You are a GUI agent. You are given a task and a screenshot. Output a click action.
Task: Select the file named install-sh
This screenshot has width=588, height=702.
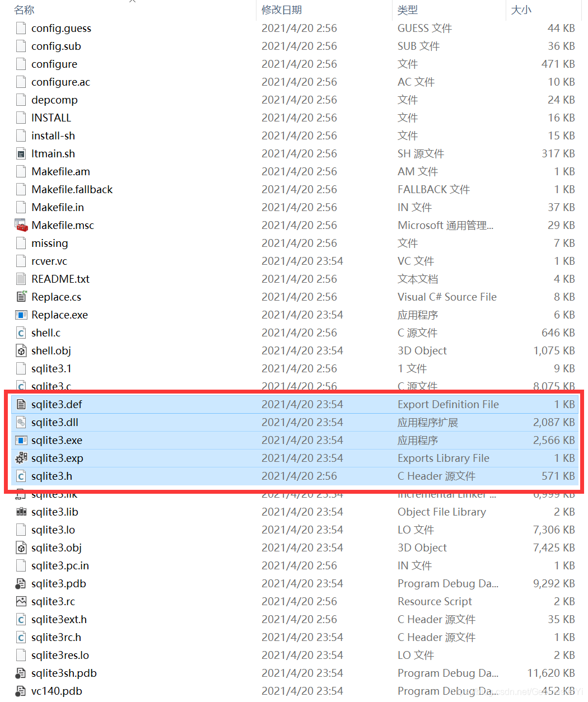coord(53,135)
